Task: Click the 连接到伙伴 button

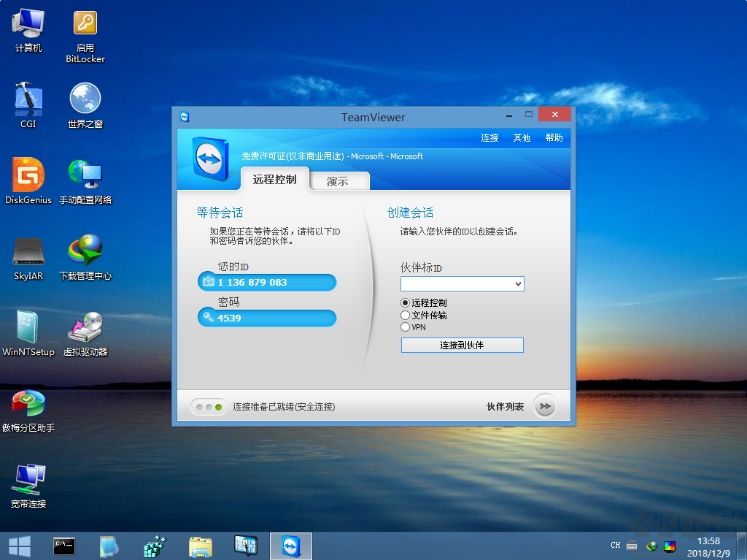Action: pos(462,345)
